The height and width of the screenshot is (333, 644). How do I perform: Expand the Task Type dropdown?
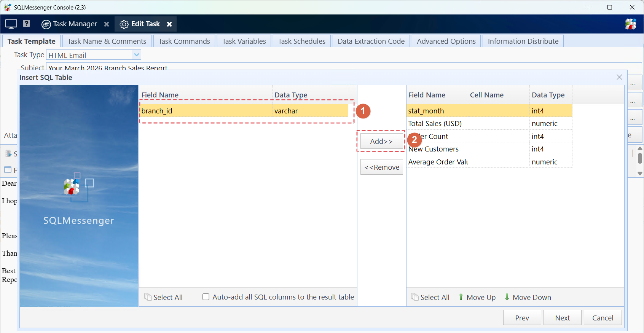pyautogui.click(x=137, y=55)
